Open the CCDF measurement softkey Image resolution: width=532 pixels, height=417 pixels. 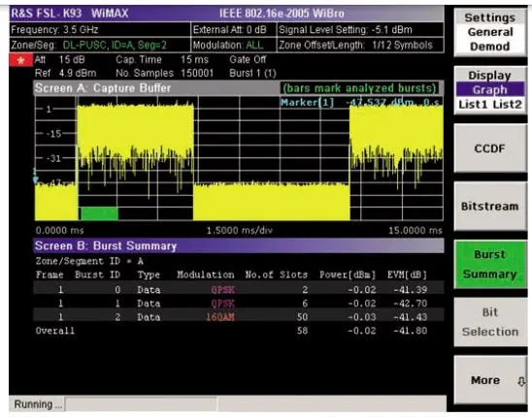pyautogui.click(x=490, y=148)
